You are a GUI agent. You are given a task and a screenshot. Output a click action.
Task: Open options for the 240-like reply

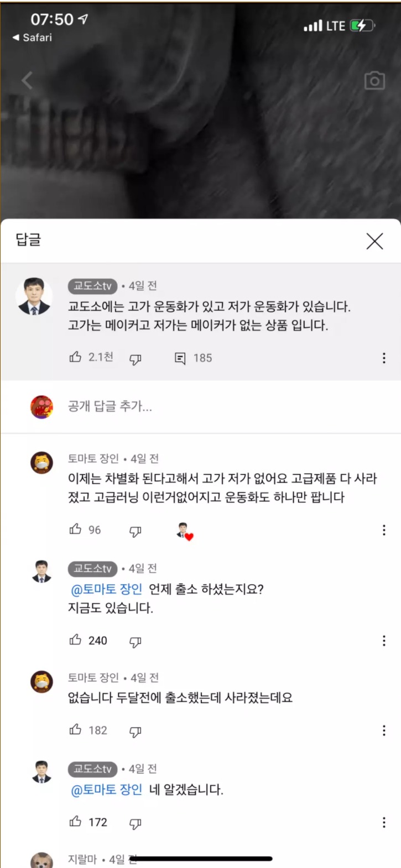[x=384, y=641]
